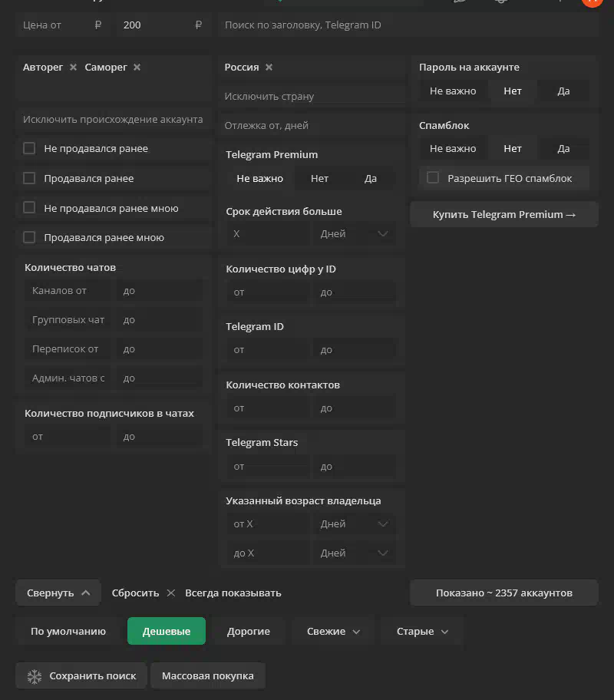Enable Не продавался ранее мною checkbox
614x700 pixels.
[x=29, y=207]
